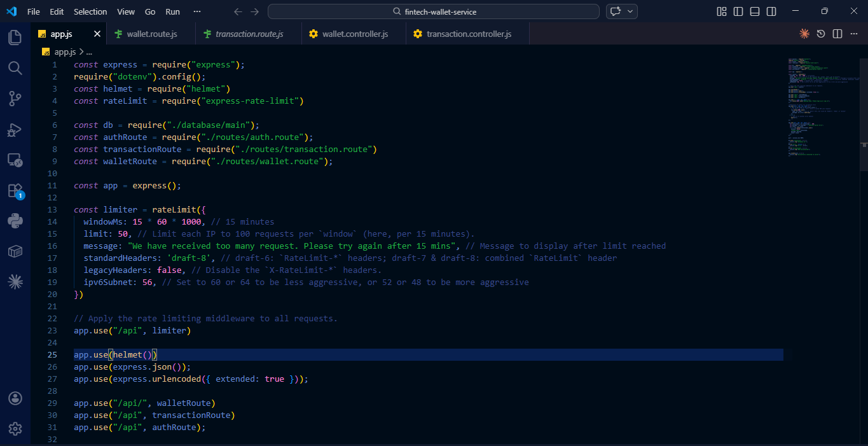
Task: Switch to wallet.controller.js tab
Action: pyautogui.click(x=355, y=34)
